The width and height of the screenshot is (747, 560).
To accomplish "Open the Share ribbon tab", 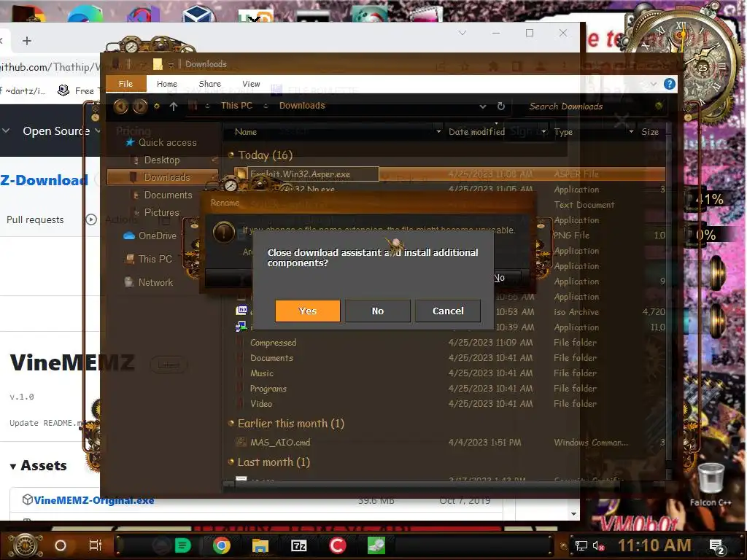I will click(209, 84).
